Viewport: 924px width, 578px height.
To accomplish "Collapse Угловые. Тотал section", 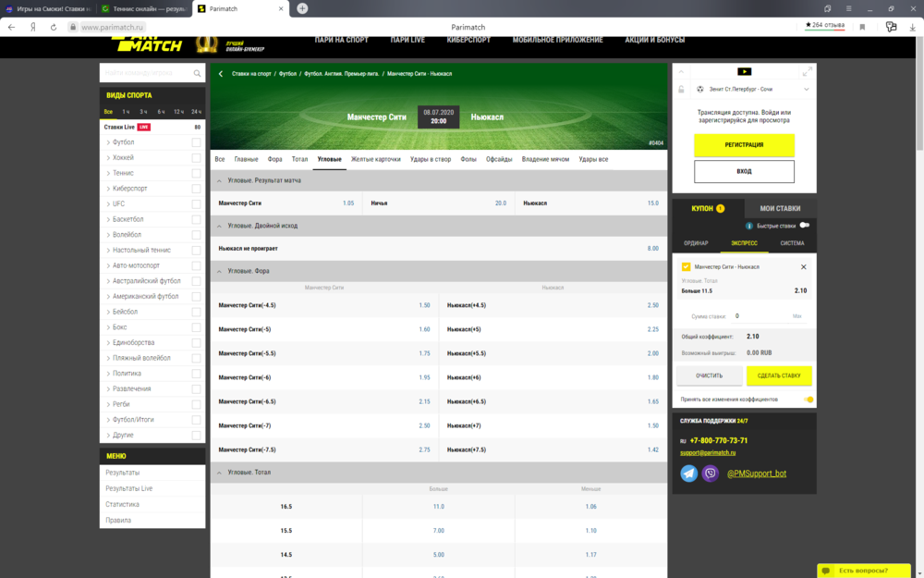I will pyautogui.click(x=219, y=473).
